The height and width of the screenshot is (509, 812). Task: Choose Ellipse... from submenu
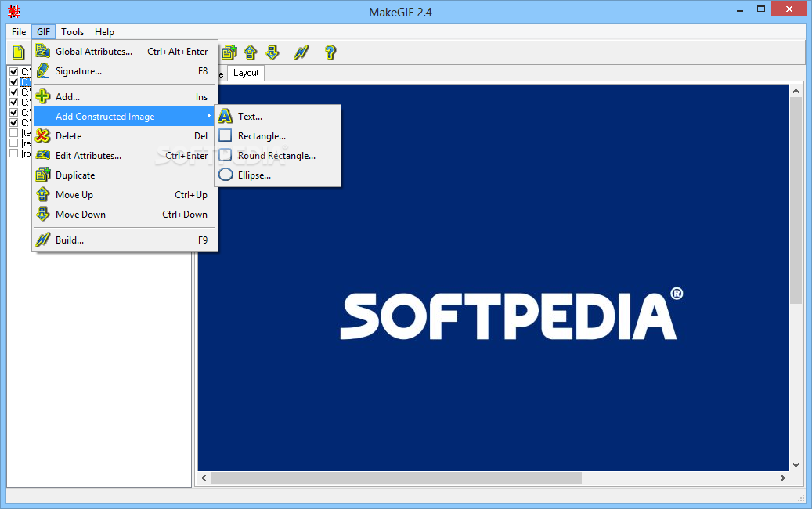[x=278, y=175]
